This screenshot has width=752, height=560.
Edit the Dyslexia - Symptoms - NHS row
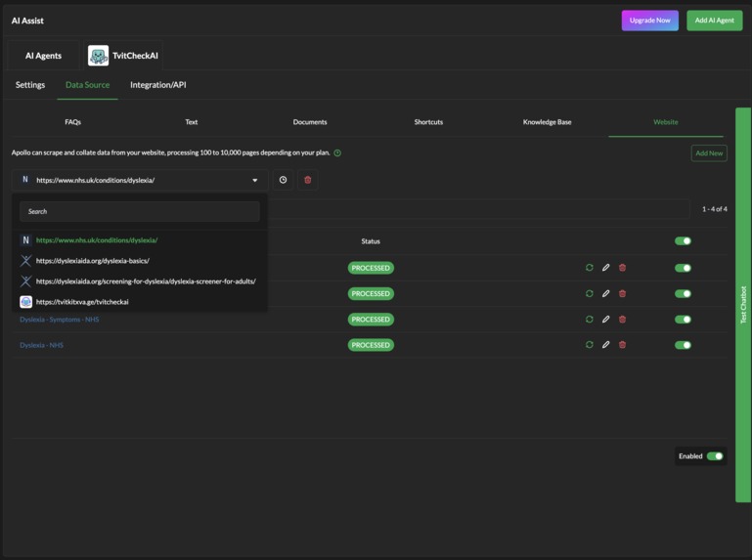click(x=605, y=320)
